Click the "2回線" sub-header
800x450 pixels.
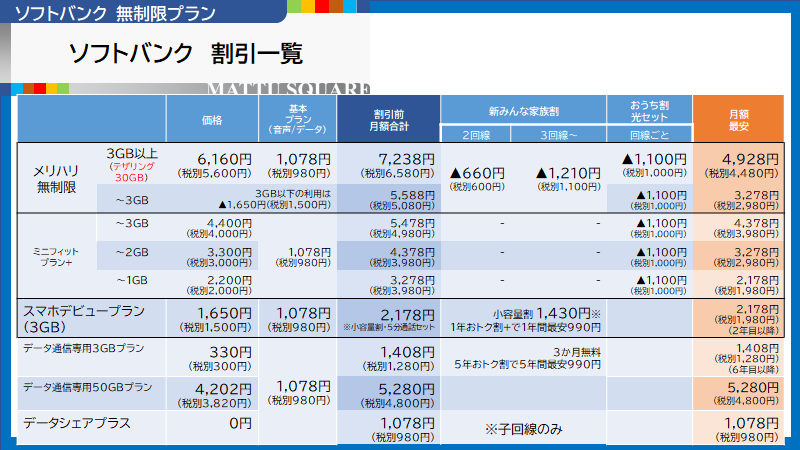click(x=476, y=135)
